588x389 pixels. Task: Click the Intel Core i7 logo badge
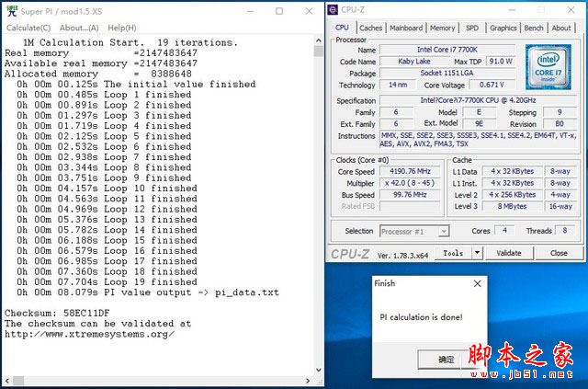point(548,67)
